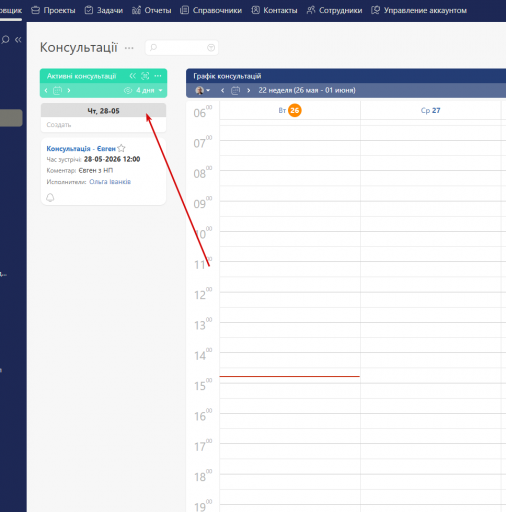
Task: Switch to Контакты section
Action: 274,10
